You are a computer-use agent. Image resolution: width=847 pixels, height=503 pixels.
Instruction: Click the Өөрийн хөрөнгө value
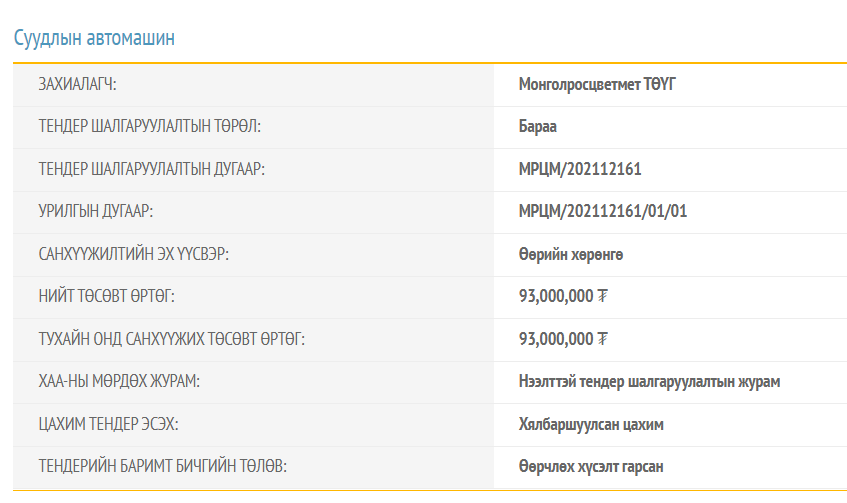pos(571,254)
